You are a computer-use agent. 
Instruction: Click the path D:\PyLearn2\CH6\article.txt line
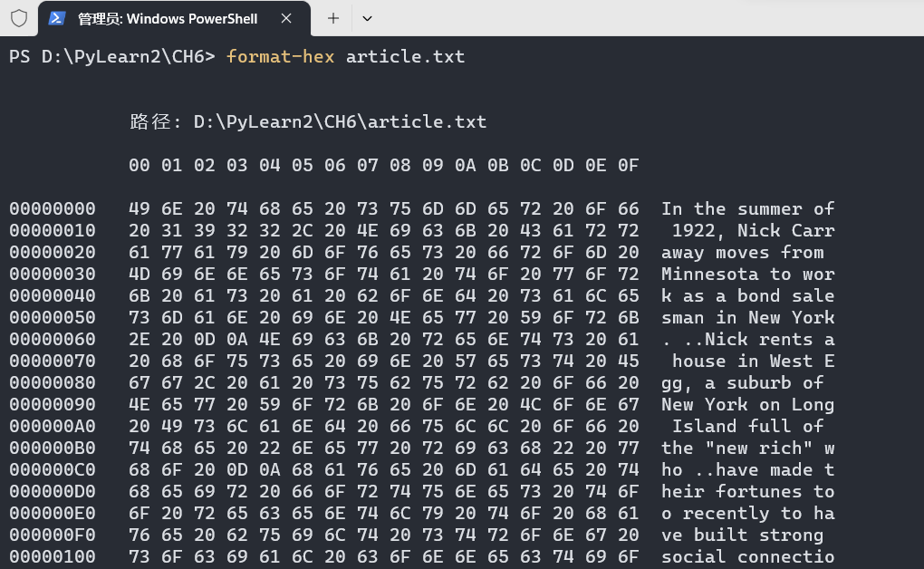pos(308,121)
